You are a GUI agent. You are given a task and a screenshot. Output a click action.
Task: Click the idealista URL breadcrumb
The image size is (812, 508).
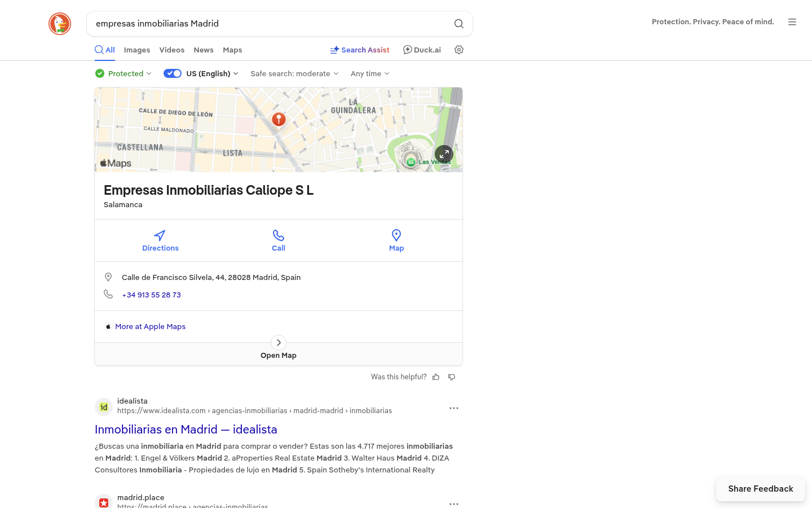pos(254,411)
